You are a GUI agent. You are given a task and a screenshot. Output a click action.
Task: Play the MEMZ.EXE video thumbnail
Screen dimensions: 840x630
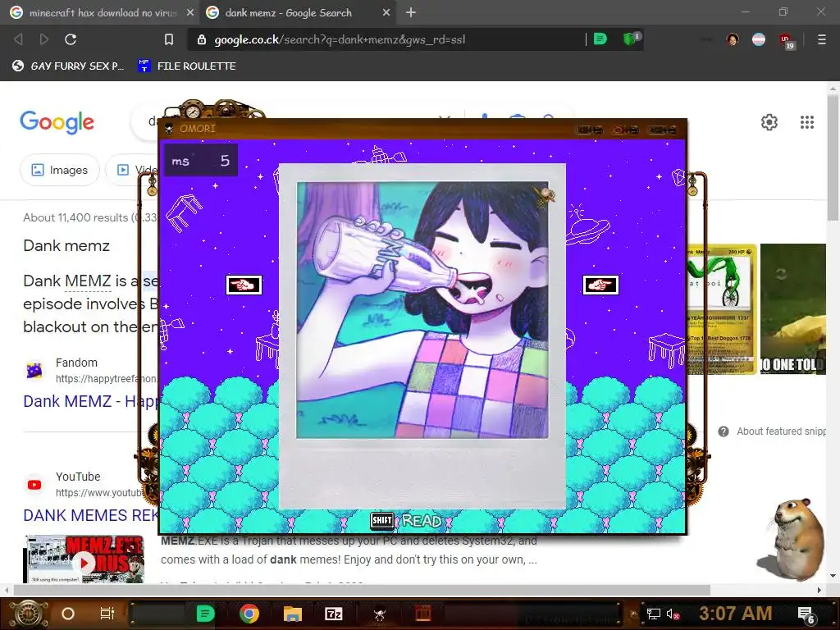84,559
